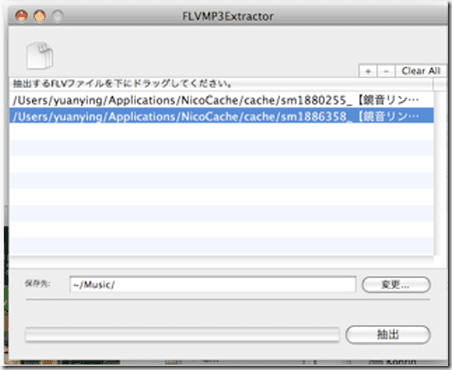This screenshot has width=452, height=370.
Task: Select the sm1880255 file row
Action: 222,100
